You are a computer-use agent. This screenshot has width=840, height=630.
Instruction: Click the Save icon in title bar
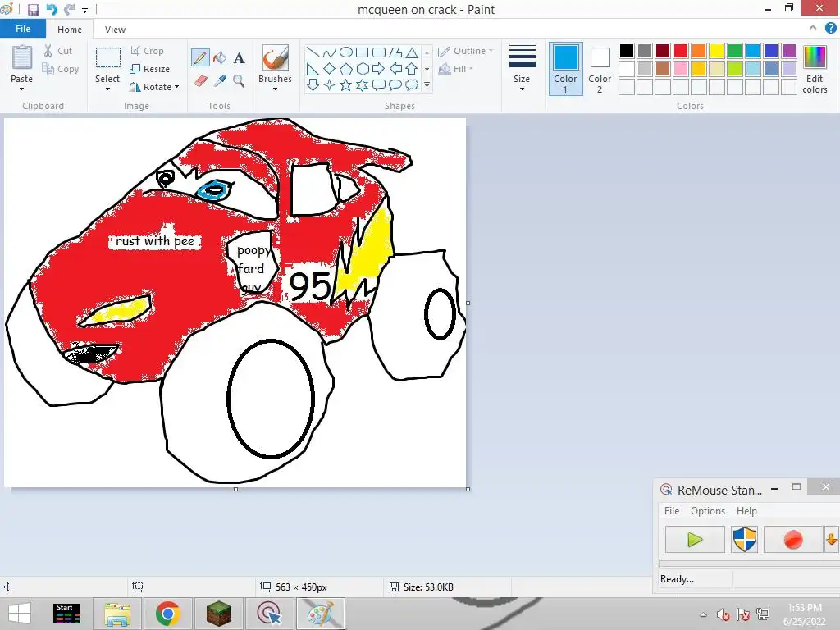tap(33, 10)
